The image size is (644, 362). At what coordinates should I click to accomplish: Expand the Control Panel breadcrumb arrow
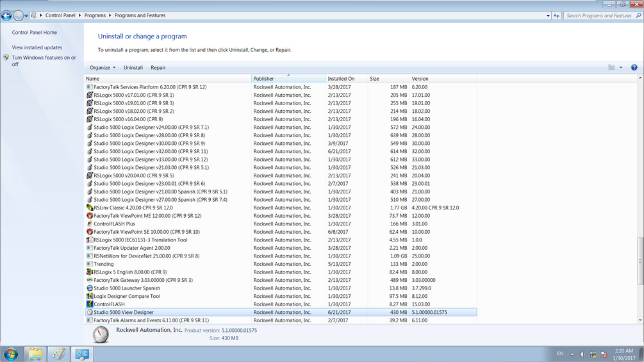(x=79, y=15)
